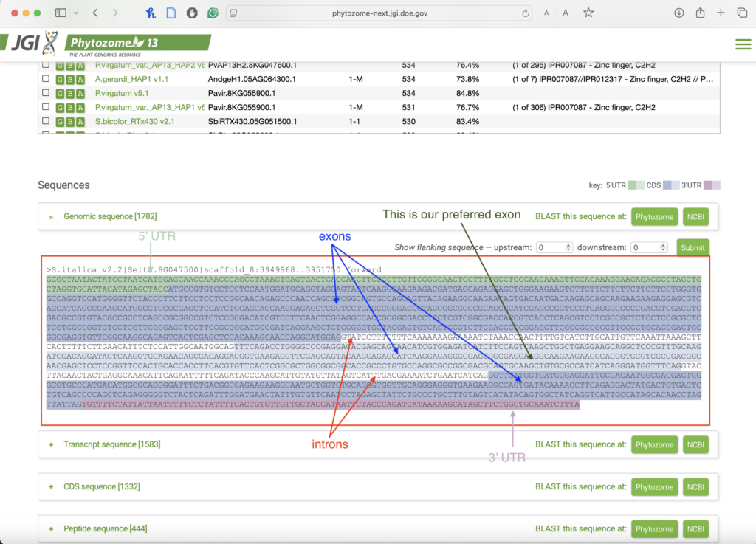756x544 pixels.
Task: Click the Submit flanking sequence button
Action: click(x=693, y=247)
